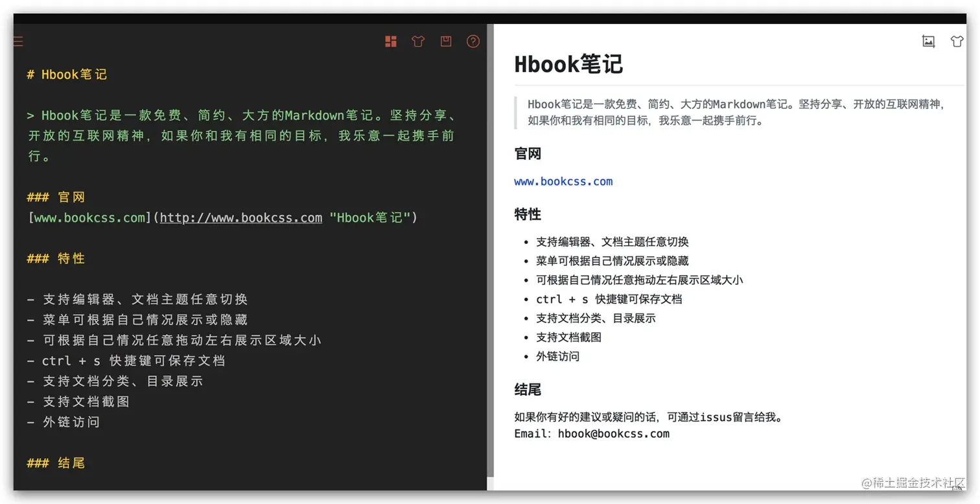This screenshot has width=980, height=504.
Task: Click the green blockquote text in editor
Action: pos(244,136)
